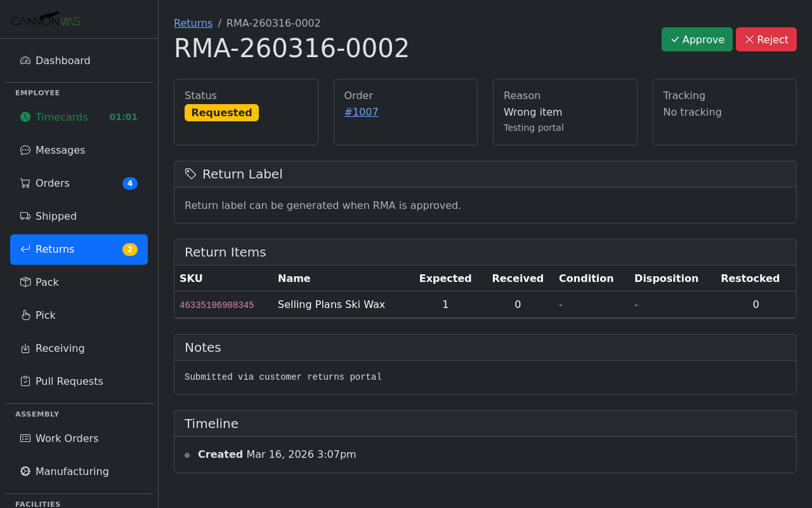Viewport: 812px width, 508px height.
Task: Approve the RMA request
Action: coord(697,39)
